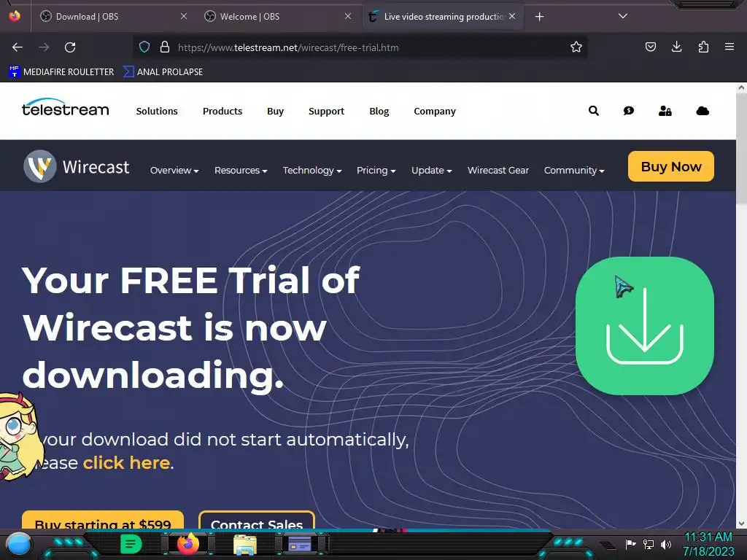The width and height of the screenshot is (747, 560).
Task: Click the page vertical scrollbar thumb
Action: coord(741,149)
